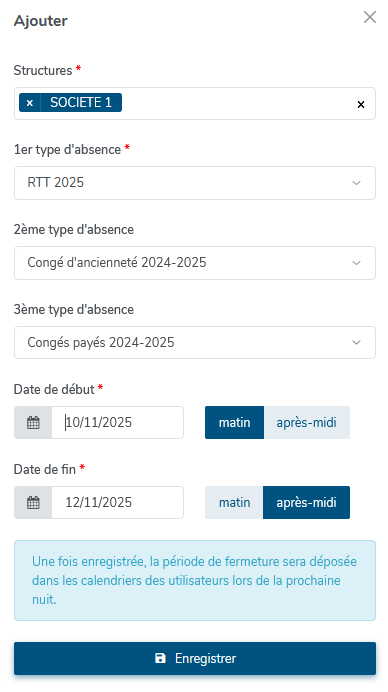
Task: Expand the 1er type d'absence dropdown chevron
Action: [x=356, y=183]
